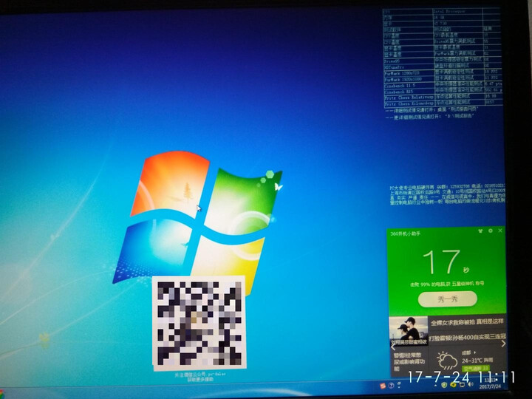The image size is (532, 399).
Task: Open article 警惕!经常憋尿或影响肾功能
Action: pos(409,361)
